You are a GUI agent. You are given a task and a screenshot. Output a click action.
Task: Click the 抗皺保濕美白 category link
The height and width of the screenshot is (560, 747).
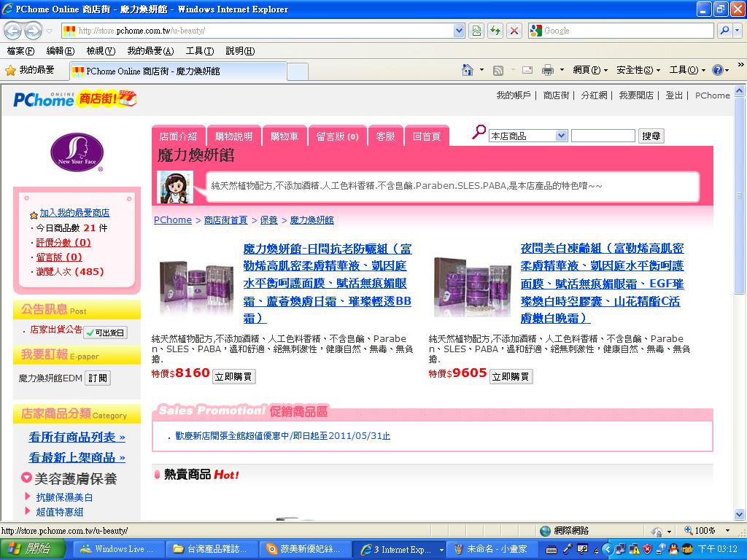click(x=64, y=497)
